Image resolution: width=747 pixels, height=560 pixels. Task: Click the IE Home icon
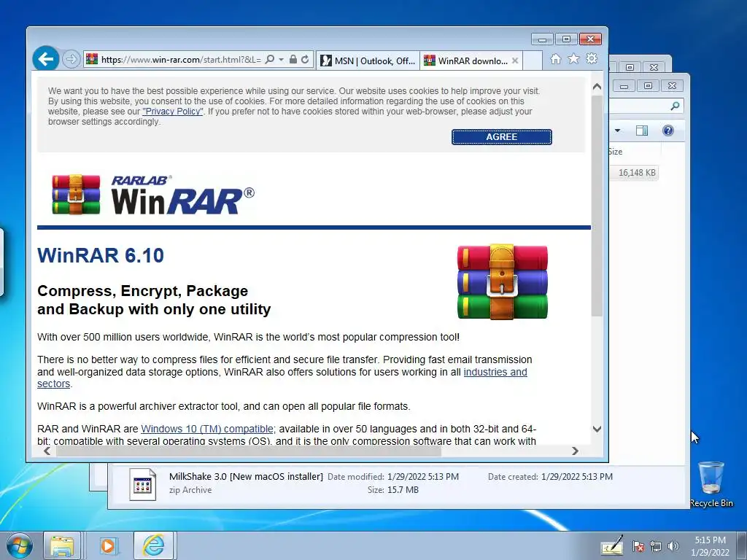click(555, 58)
